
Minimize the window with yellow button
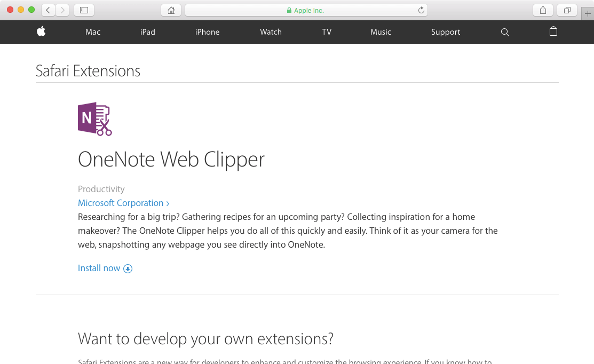21,10
